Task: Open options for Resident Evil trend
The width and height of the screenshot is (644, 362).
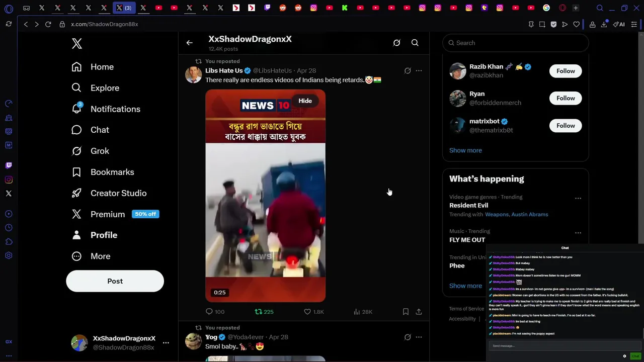Action: 578,198
